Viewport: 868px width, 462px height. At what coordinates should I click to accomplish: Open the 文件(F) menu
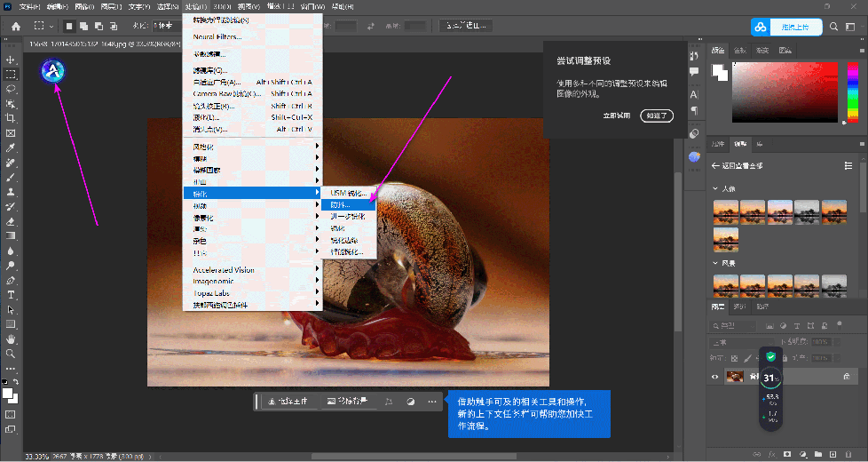tap(29, 6)
